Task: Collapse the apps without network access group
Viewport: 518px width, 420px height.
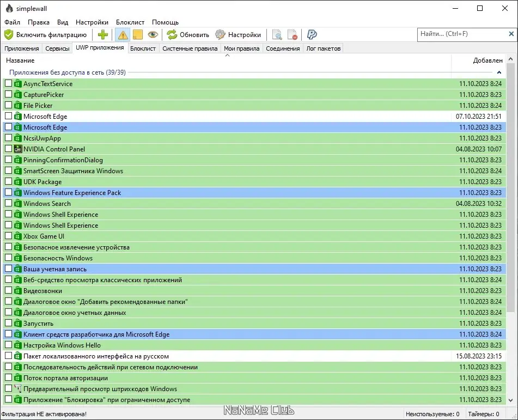Action: click(499, 72)
